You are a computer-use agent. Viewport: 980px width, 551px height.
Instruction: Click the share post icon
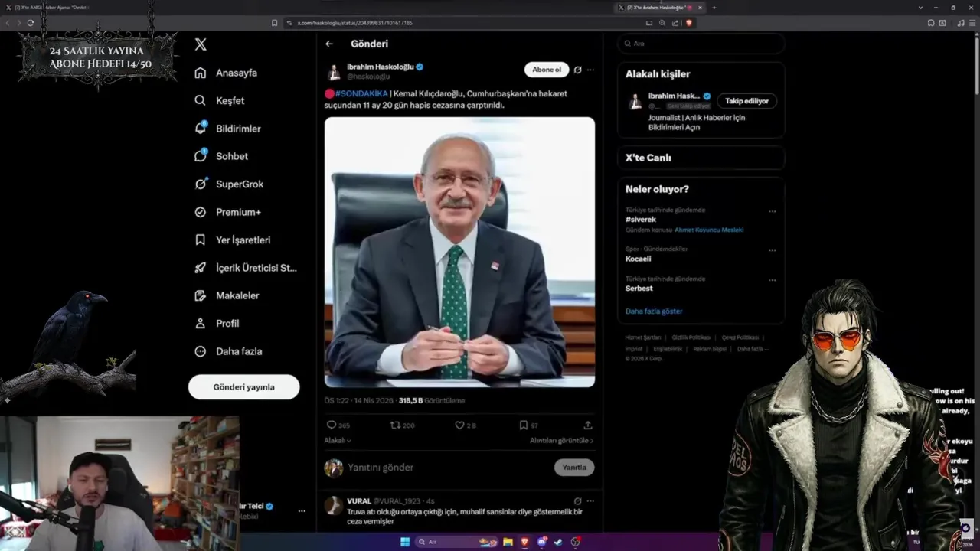[x=588, y=425]
